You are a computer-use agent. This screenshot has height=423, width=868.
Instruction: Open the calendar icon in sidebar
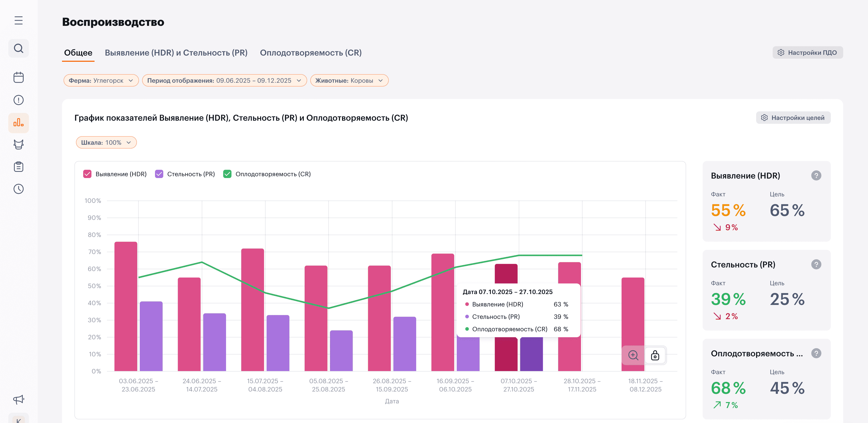pos(19,78)
